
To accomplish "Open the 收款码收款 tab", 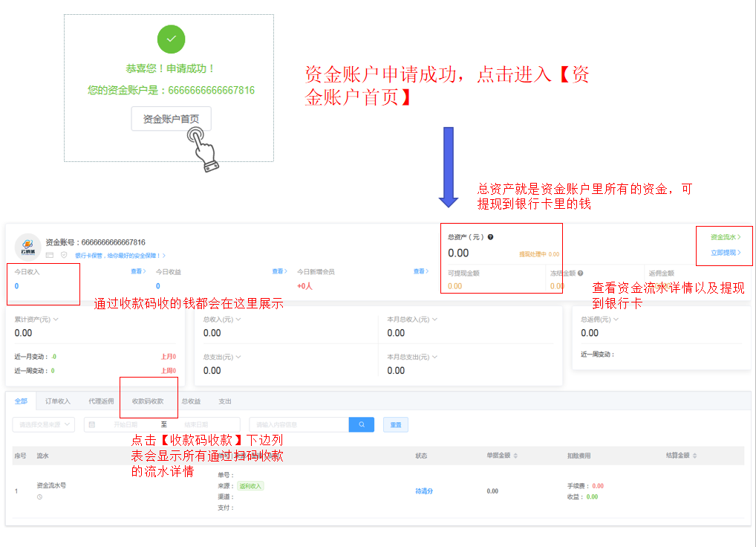I will [148, 401].
